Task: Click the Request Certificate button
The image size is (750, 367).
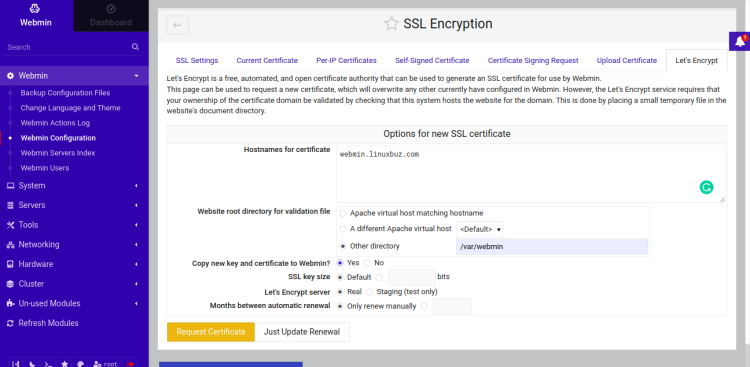Action: point(211,332)
